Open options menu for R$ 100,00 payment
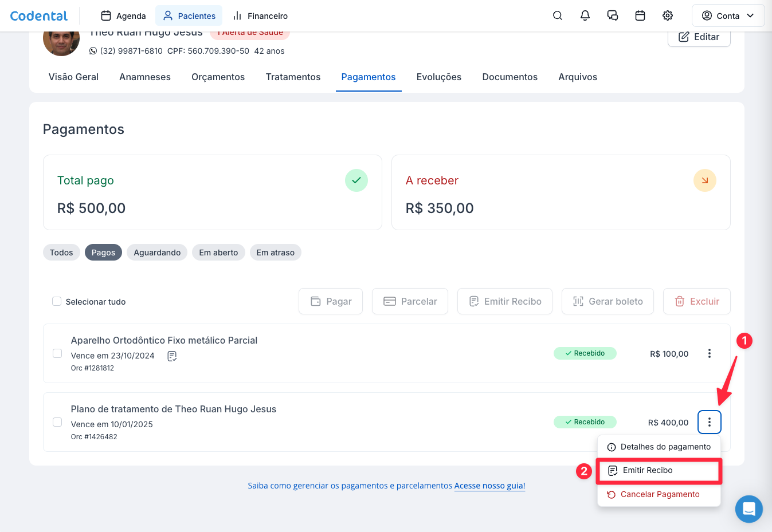The width and height of the screenshot is (772, 532). click(x=709, y=353)
